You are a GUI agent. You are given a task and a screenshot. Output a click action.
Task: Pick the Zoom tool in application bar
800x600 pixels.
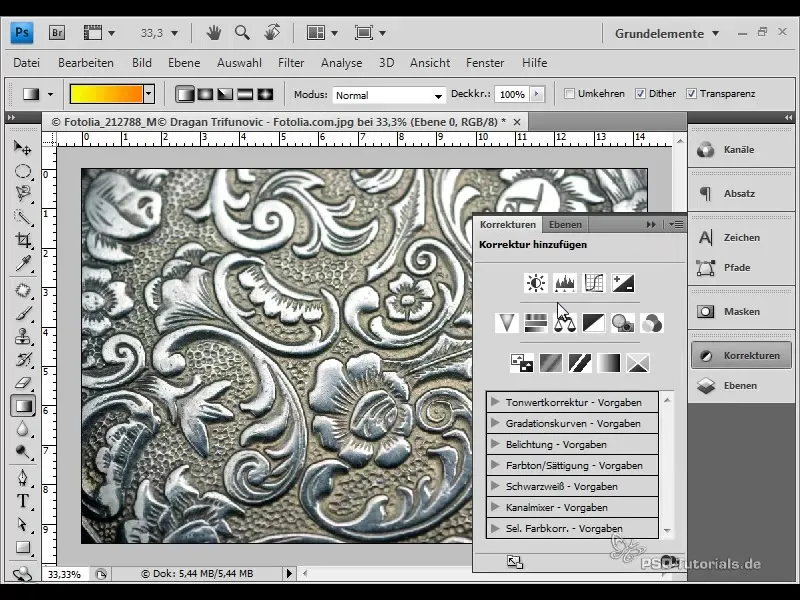[x=242, y=33]
